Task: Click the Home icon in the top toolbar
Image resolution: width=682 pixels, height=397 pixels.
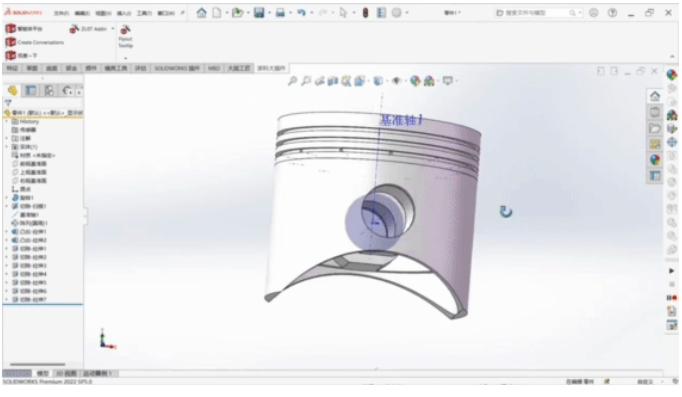Action: click(x=201, y=13)
